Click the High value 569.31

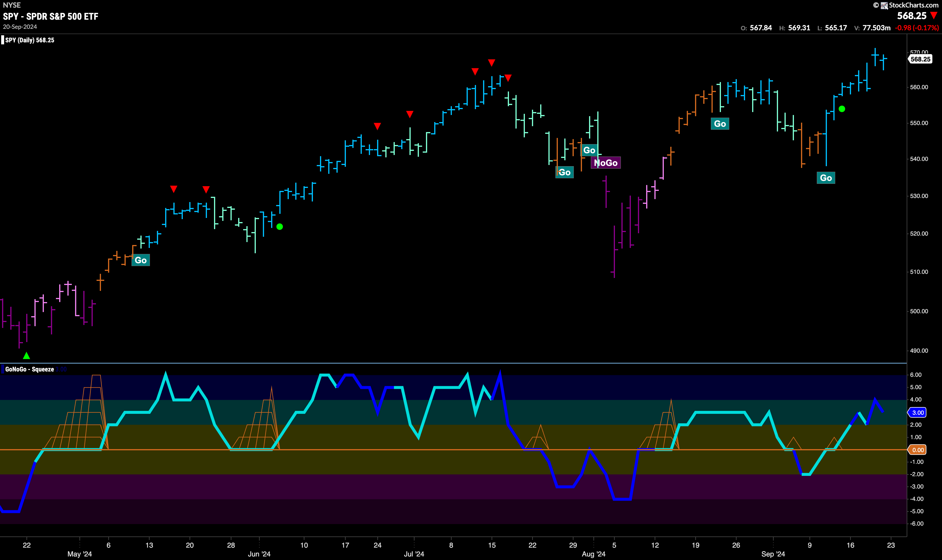coord(799,28)
